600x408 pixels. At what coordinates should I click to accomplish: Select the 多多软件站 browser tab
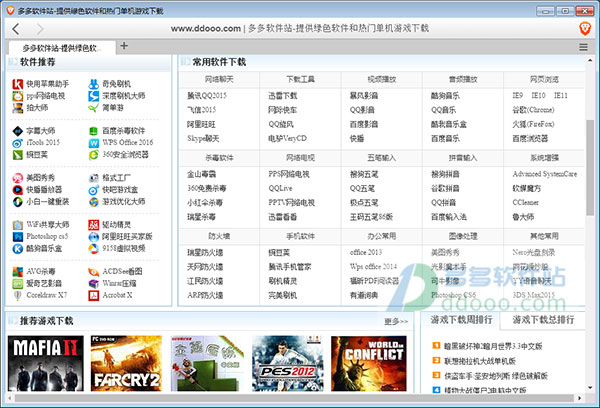62,48
